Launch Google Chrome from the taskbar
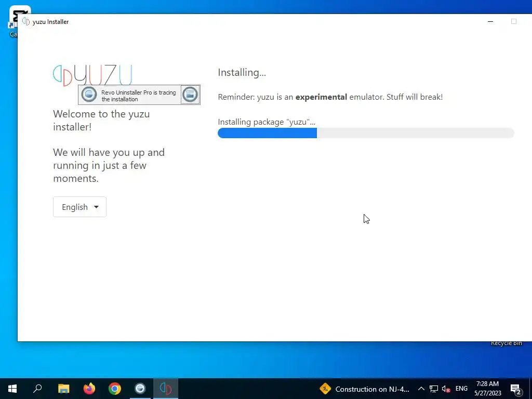 point(115,389)
